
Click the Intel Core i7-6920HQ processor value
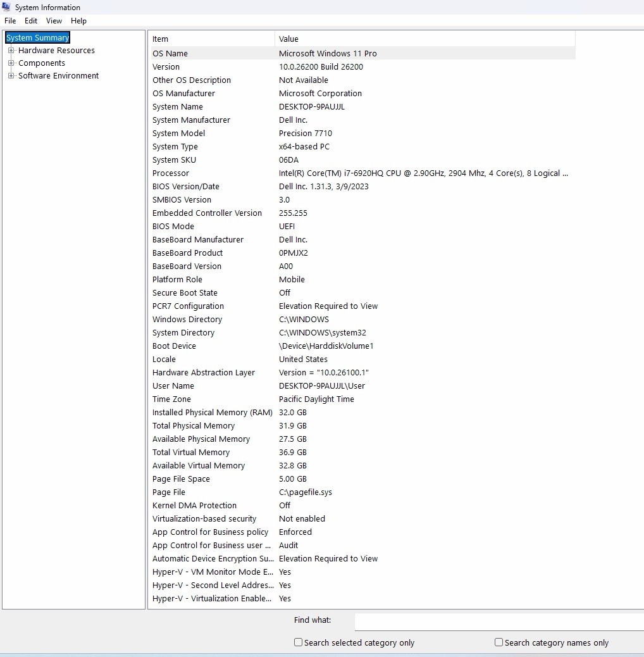pyautogui.click(x=423, y=173)
